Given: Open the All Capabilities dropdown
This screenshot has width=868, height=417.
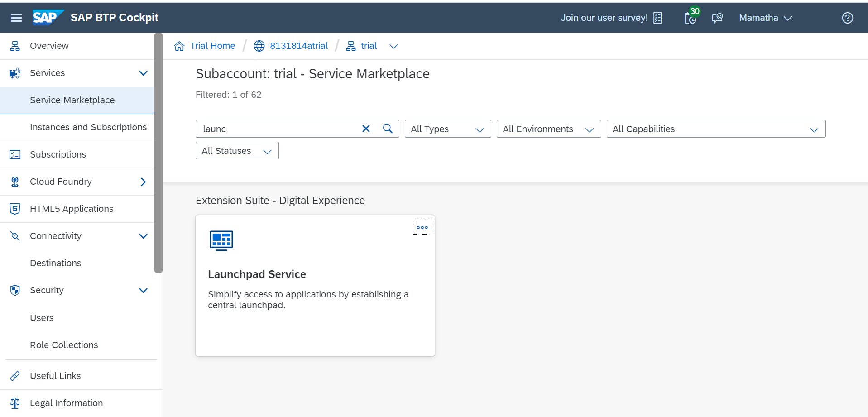Looking at the screenshot, I should (x=716, y=129).
